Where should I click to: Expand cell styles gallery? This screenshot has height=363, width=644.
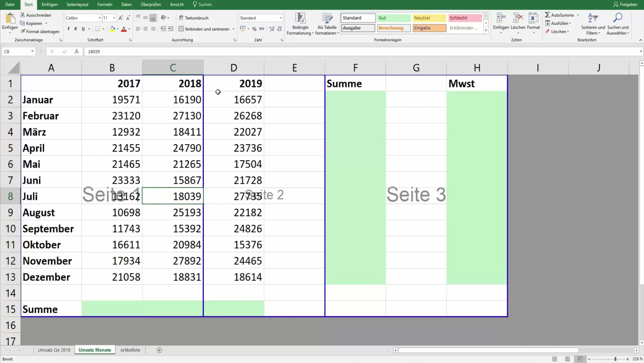click(x=486, y=30)
